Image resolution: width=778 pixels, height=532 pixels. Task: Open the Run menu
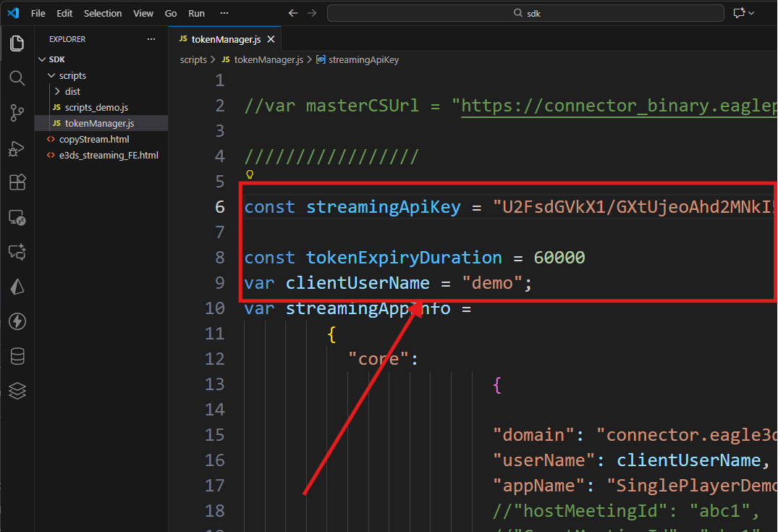[196, 13]
